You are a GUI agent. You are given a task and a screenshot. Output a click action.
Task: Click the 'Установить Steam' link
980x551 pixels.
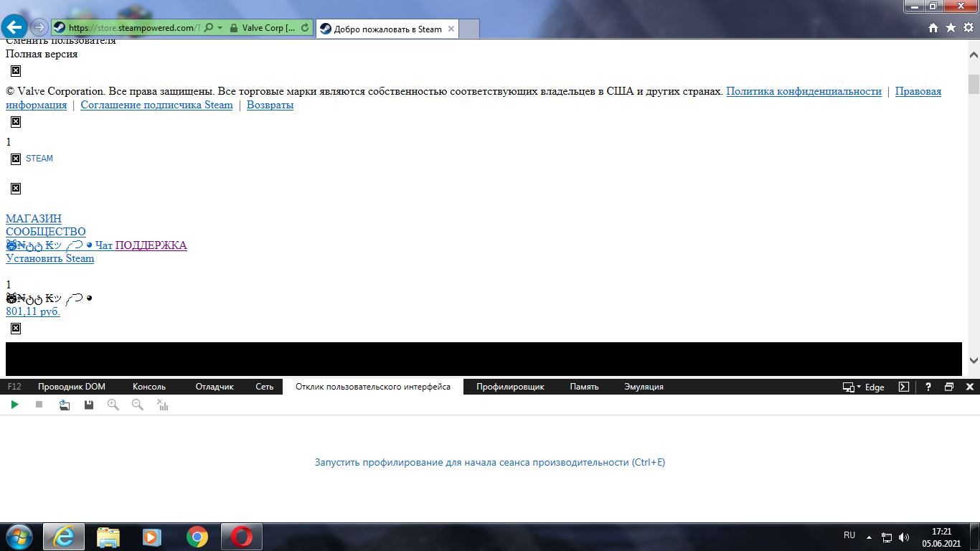(x=50, y=258)
